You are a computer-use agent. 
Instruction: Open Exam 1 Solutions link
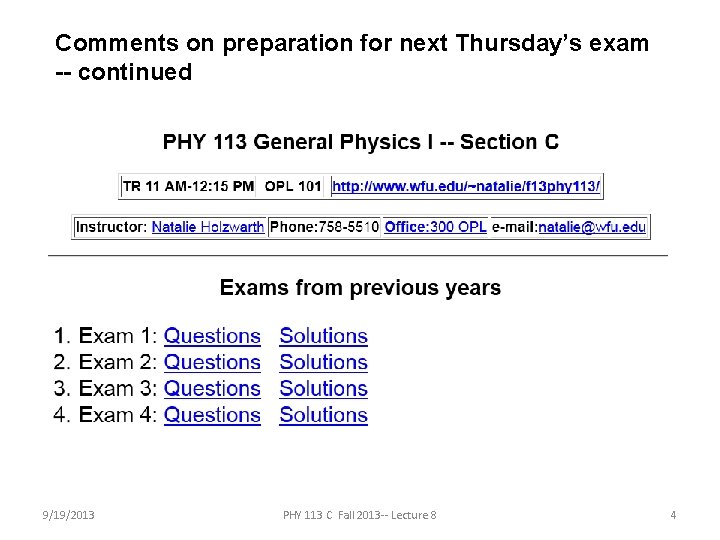[x=324, y=336]
